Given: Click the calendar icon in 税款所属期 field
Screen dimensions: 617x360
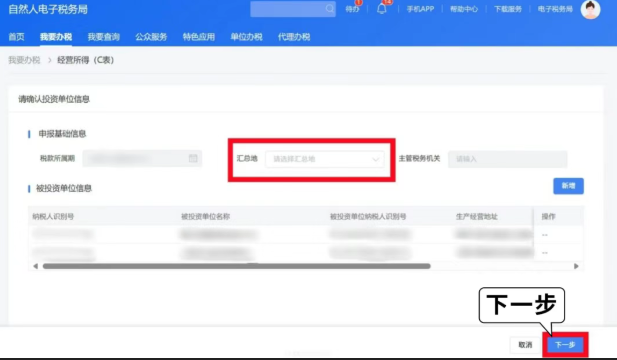Looking at the screenshot, I should (193, 158).
